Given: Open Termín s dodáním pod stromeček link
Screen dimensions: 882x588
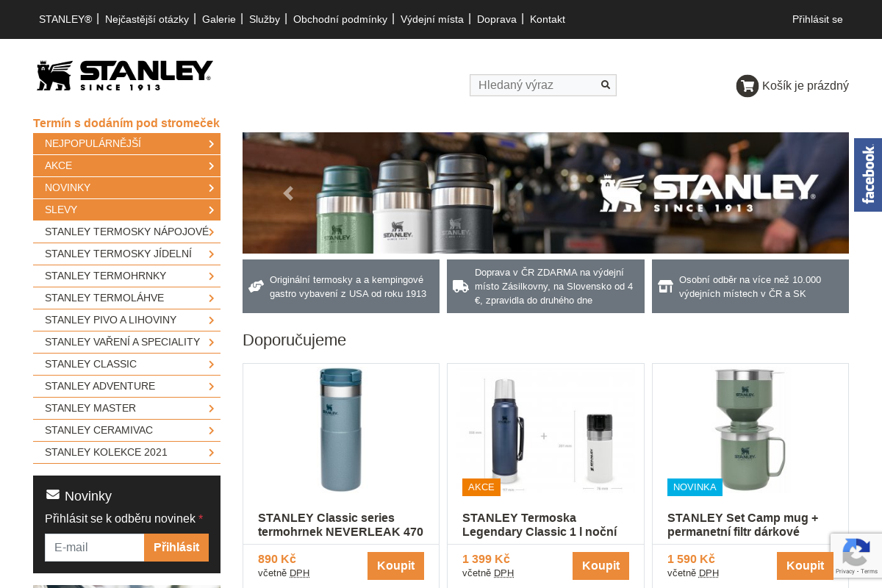Looking at the screenshot, I should tap(126, 123).
